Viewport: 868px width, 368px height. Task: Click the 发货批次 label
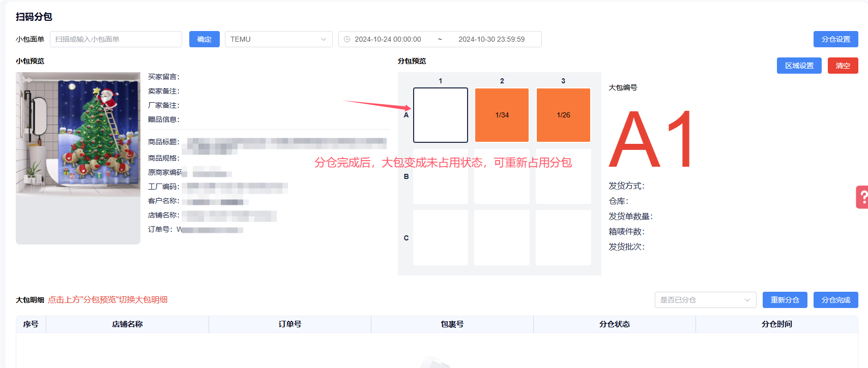coord(626,247)
